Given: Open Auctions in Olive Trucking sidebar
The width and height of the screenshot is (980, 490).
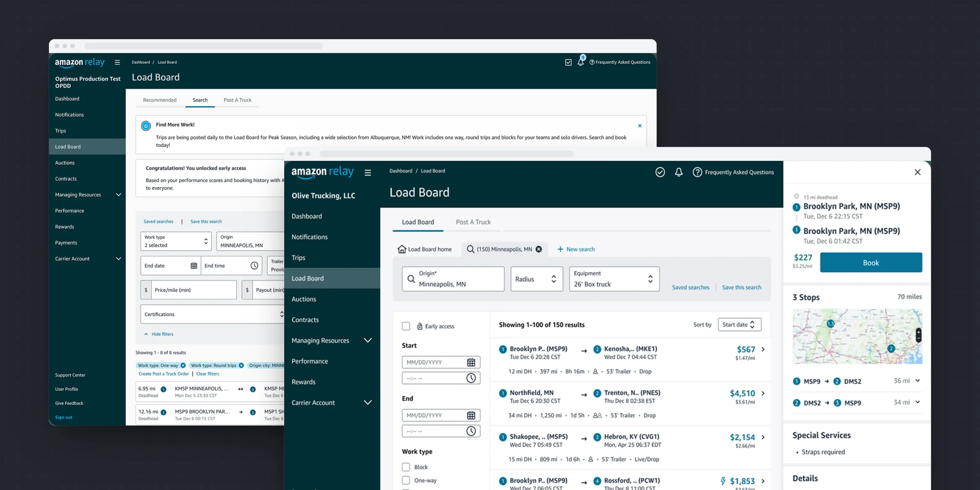Looking at the screenshot, I should point(332,299).
